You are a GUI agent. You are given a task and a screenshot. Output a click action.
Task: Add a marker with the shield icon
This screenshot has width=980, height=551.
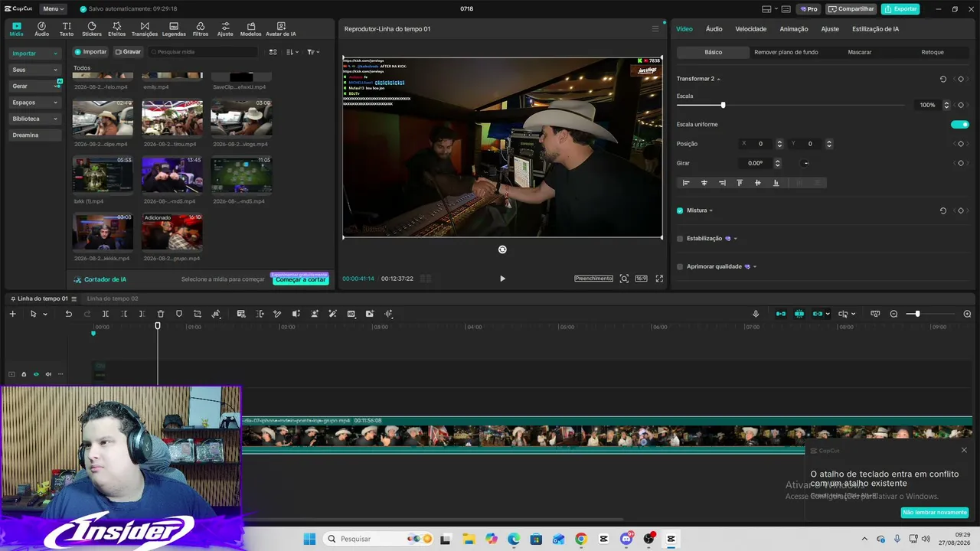pyautogui.click(x=179, y=314)
